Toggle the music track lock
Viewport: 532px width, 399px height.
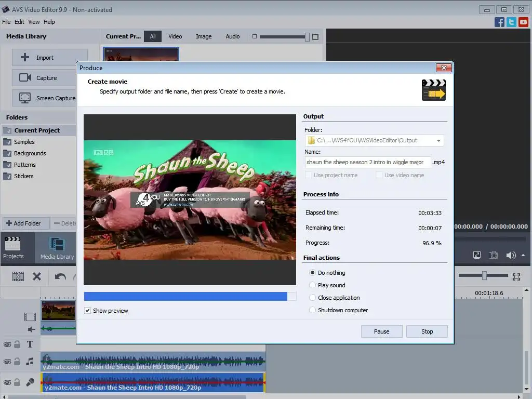[17, 362]
